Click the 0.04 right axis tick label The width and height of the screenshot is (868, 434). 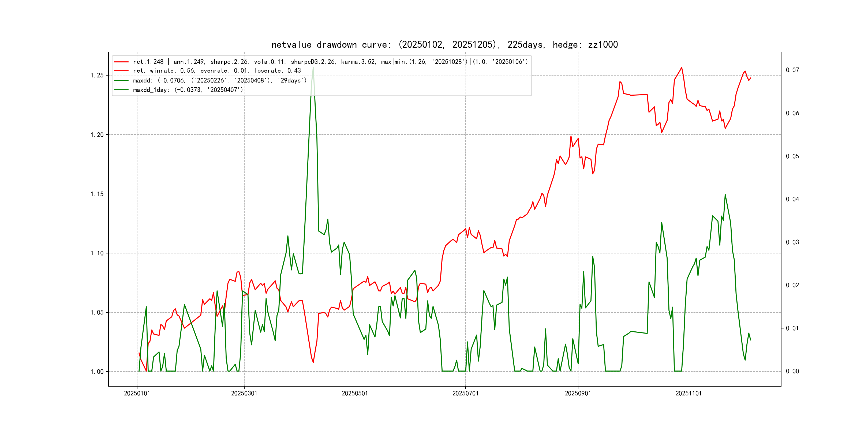(x=792, y=199)
